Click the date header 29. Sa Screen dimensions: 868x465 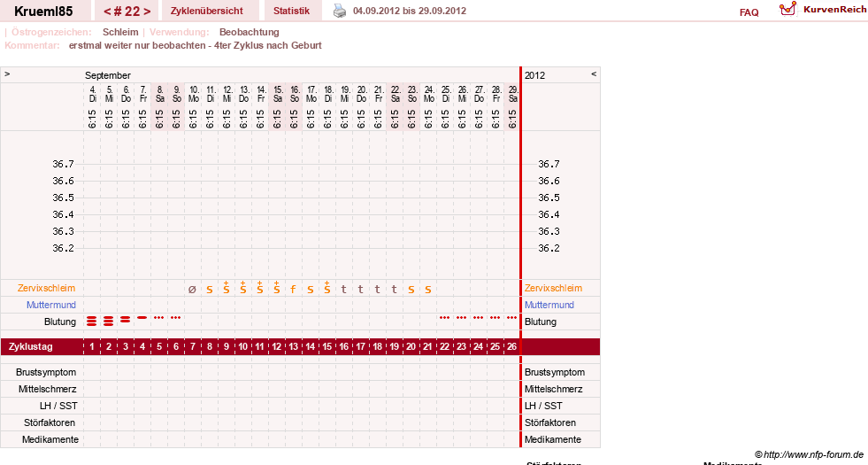point(513,94)
